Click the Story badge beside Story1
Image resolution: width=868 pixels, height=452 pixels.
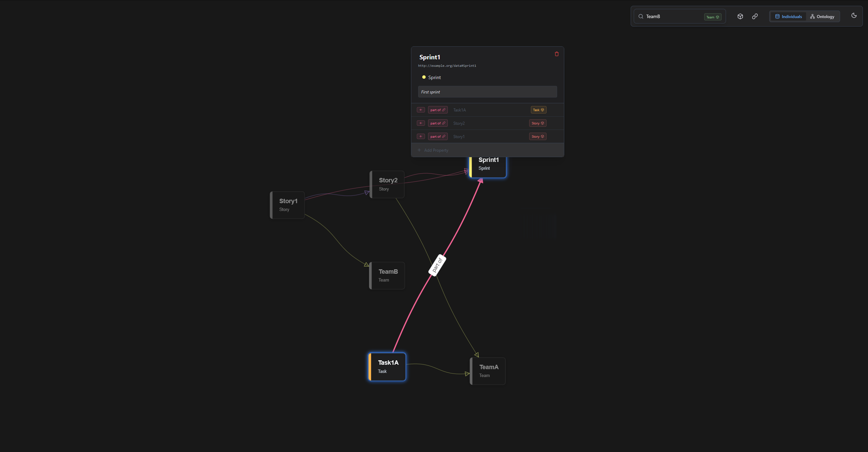[537, 136]
